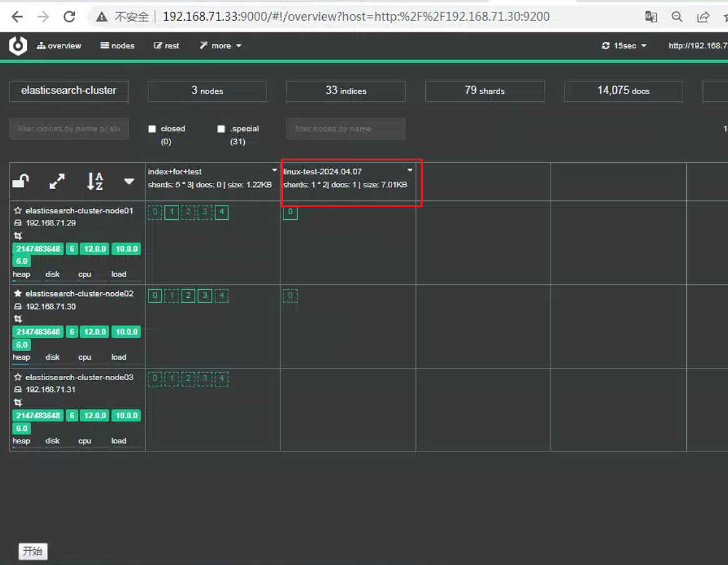The width and height of the screenshot is (728, 565).
Task: Open the 15sec refresh interval dropdown
Action: point(624,46)
